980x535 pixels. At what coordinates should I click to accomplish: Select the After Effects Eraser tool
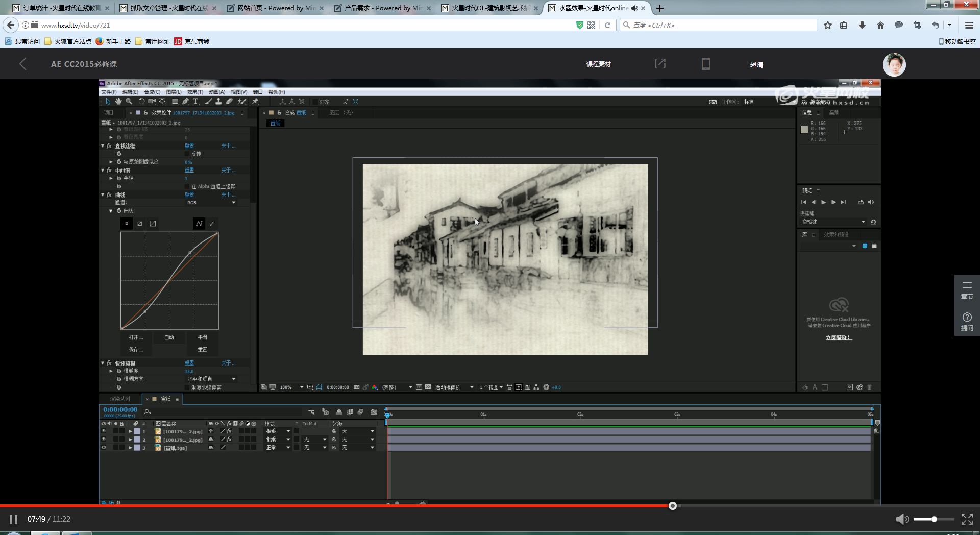pyautogui.click(x=230, y=101)
